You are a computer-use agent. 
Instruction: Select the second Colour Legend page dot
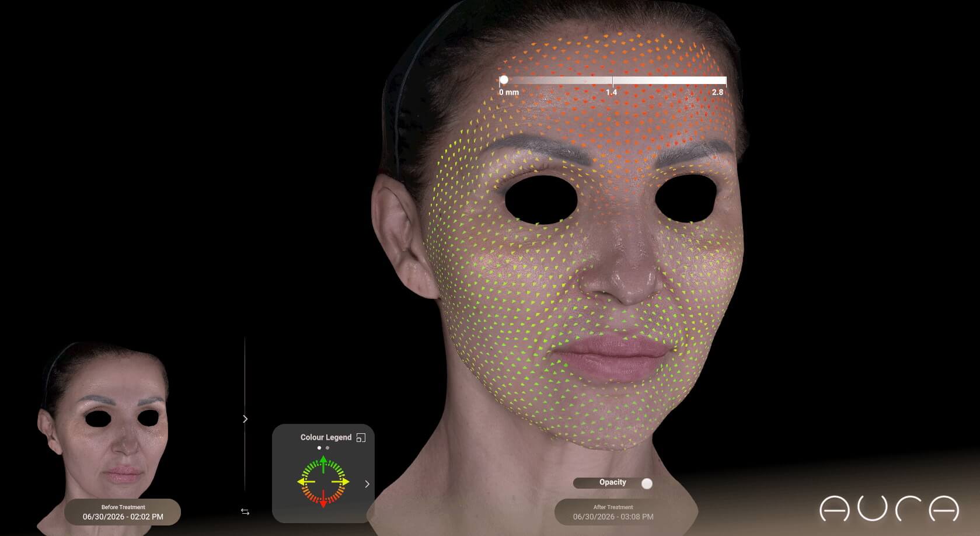[x=327, y=448]
